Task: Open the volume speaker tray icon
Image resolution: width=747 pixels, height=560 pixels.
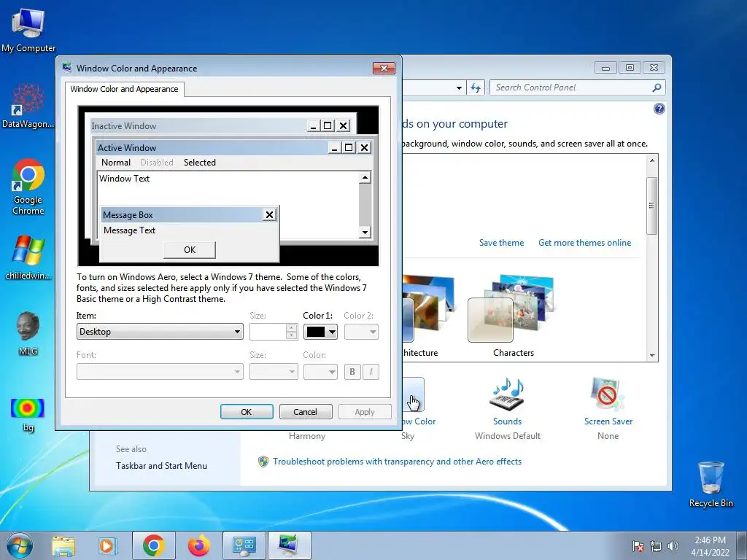Action: click(673, 546)
